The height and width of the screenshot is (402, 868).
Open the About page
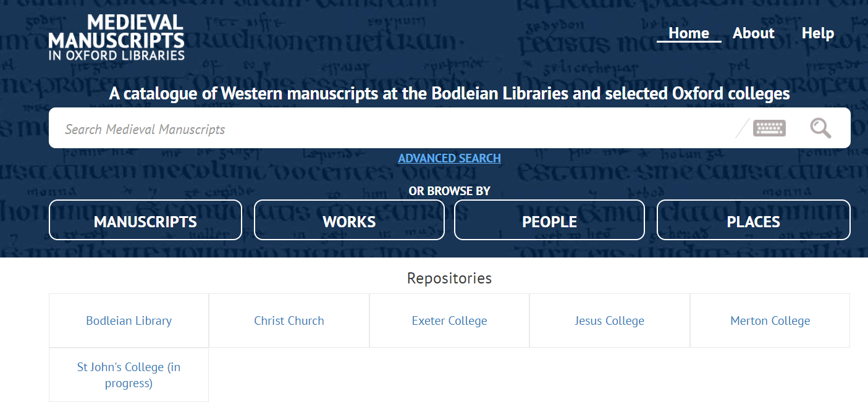(753, 33)
